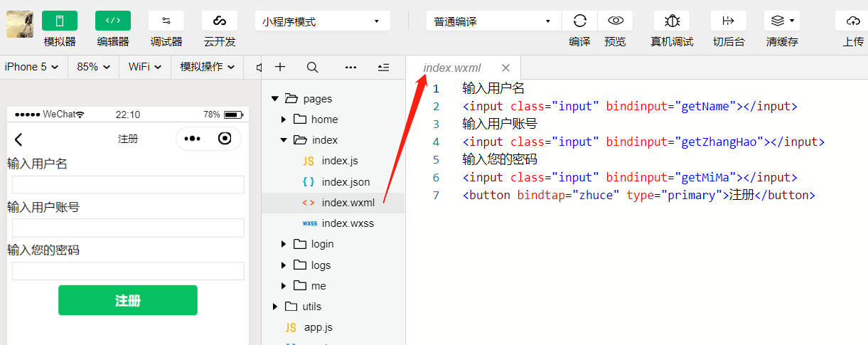This screenshot has width=868, height=345.
Task: Click the username input field in simulator
Action: (x=128, y=185)
